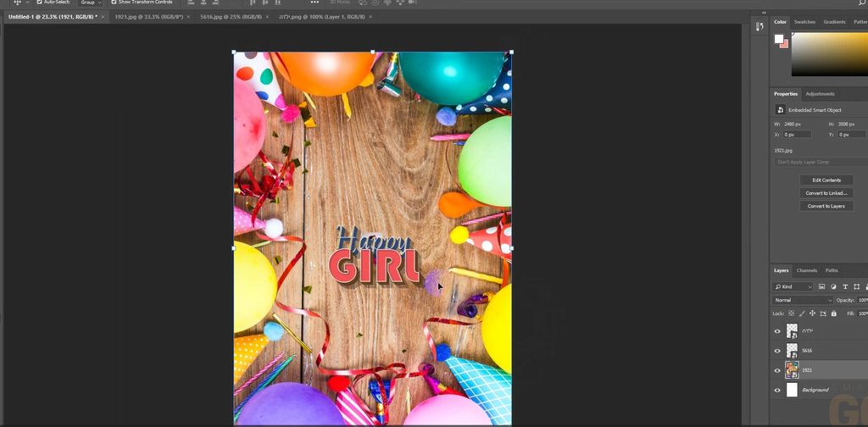
Task: Hide the Background layer
Action: 777,390
